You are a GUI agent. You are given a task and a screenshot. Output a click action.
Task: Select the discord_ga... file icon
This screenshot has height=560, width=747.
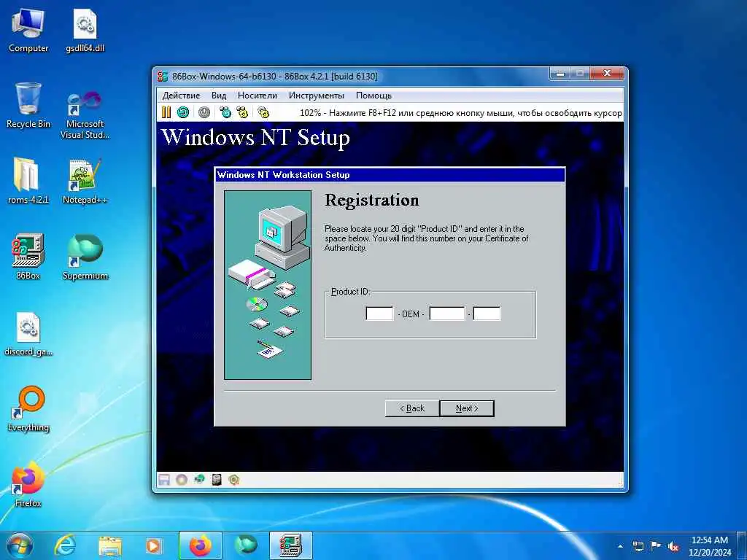click(28, 333)
